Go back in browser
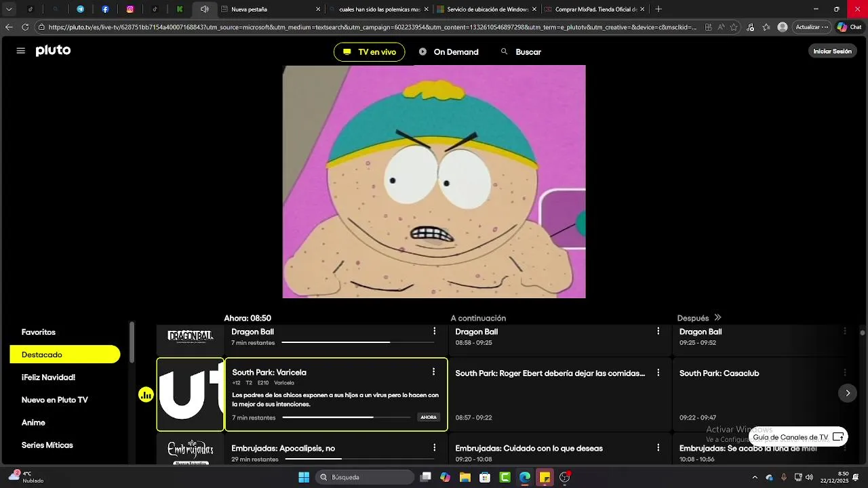Viewport: 868px width, 488px height. tap(9, 27)
